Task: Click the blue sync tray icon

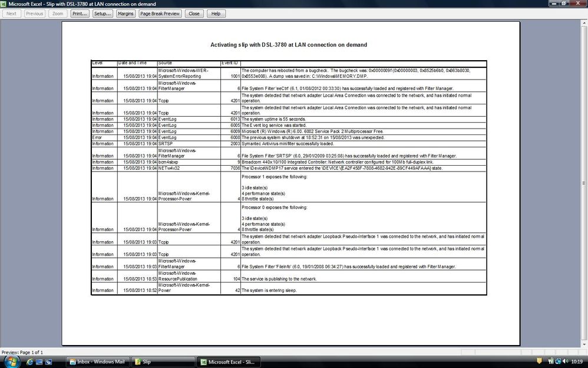Action: (558, 362)
